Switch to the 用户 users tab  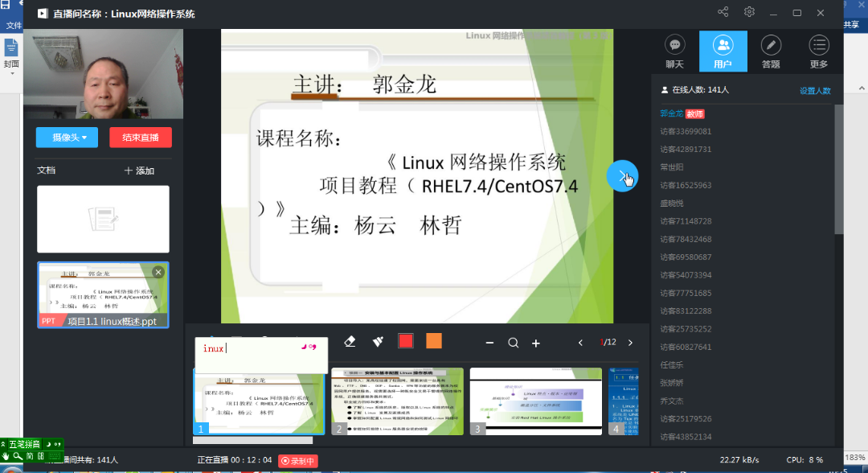(723, 51)
